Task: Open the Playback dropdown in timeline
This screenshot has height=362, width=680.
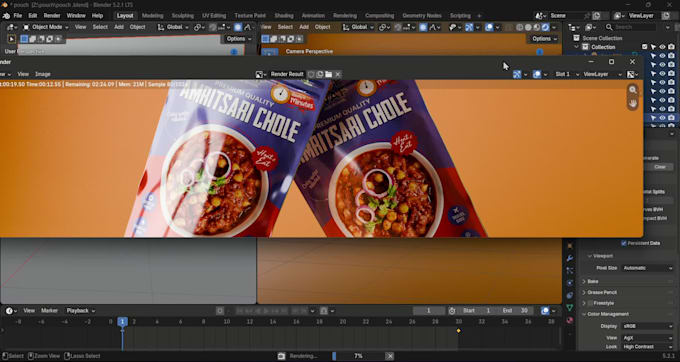Action: tap(81, 310)
